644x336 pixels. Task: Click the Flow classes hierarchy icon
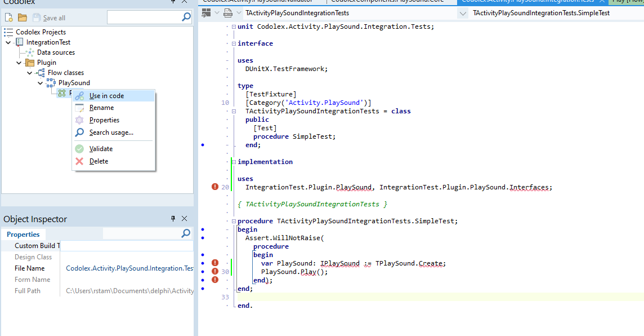41,73
